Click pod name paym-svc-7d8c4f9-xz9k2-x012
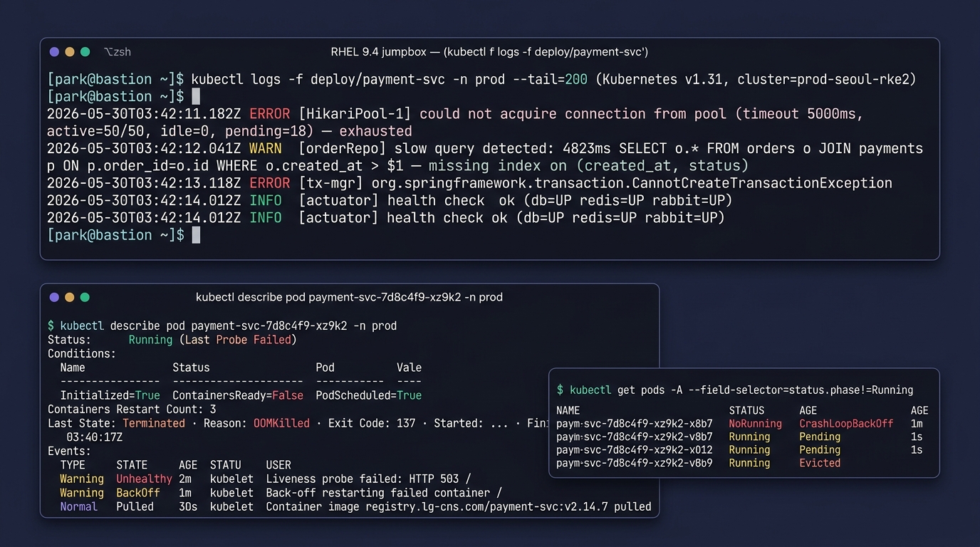Image resolution: width=980 pixels, height=547 pixels. [635, 449]
